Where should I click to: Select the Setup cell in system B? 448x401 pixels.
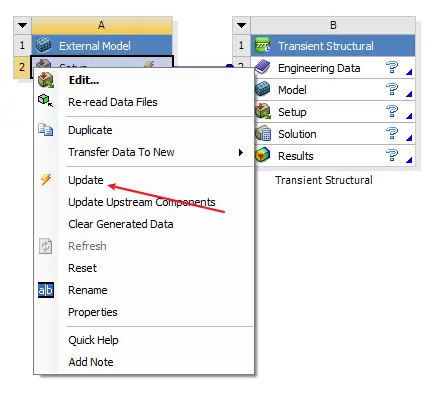[x=333, y=112]
